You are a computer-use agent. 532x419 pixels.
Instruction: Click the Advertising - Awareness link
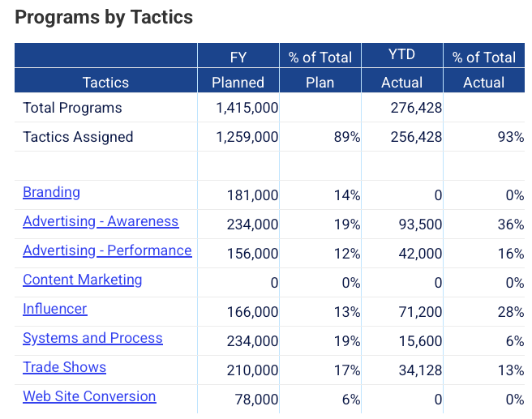[x=101, y=221]
